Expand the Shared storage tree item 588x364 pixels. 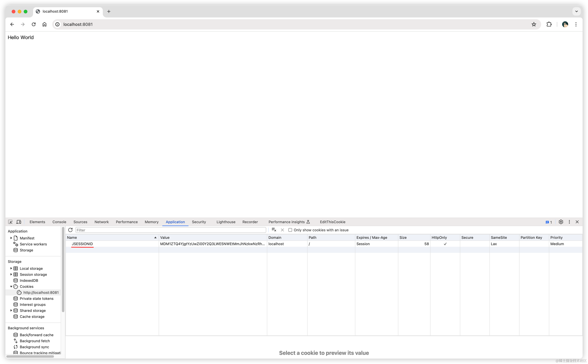11,310
